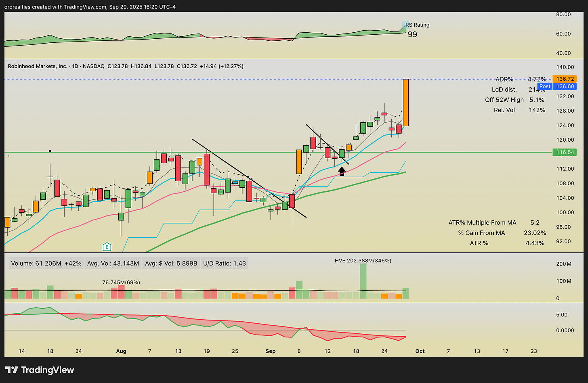The width and height of the screenshot is (588, 383).
Task: Click the TradingView logo icon
Action: [x=11, y=370]
